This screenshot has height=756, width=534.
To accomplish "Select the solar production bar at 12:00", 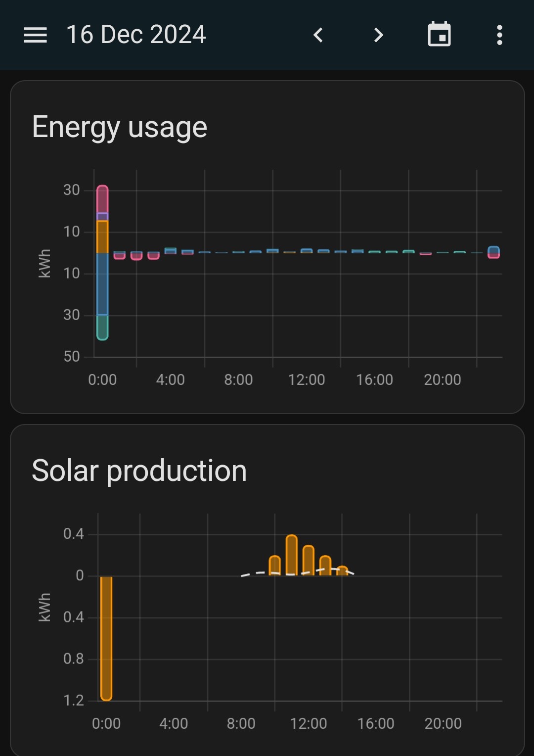I will pyautogui.click(x=309, y=560).
